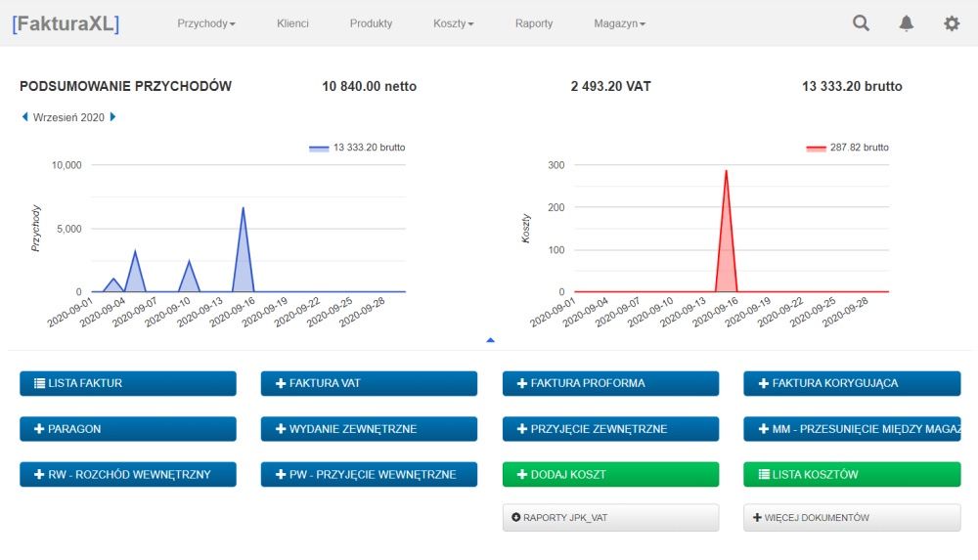Collapse the charts with the small blue triangle
The height and width of the screenshot is (560, 978).
coord(490,340)
